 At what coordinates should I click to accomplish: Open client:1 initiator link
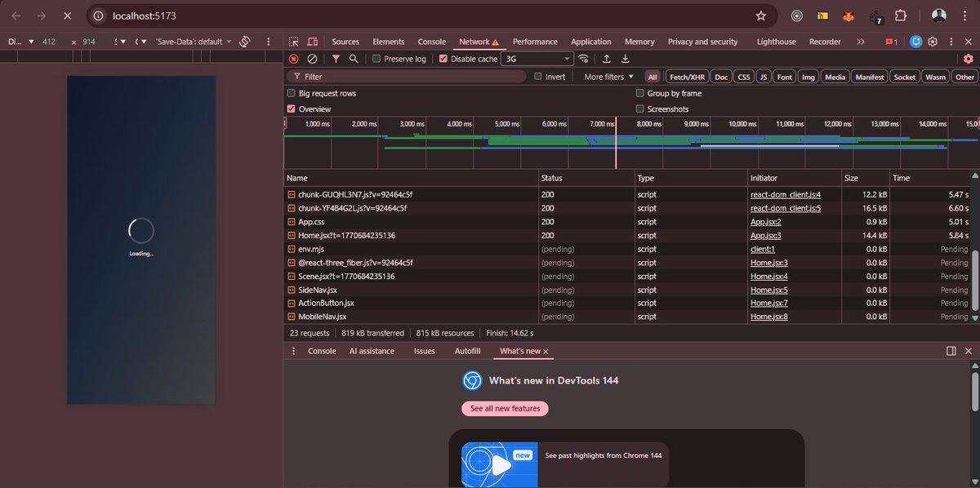click(762, 249)
